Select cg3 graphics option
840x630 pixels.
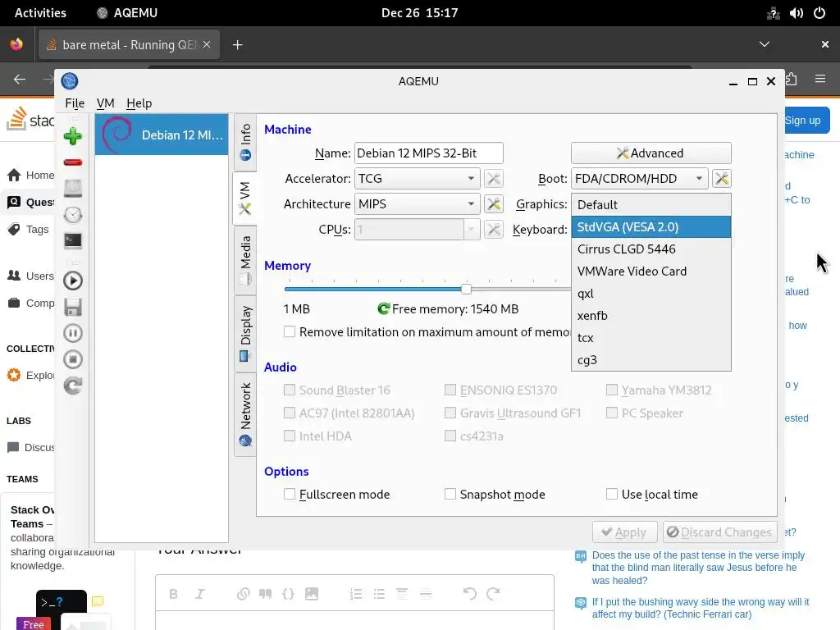(x=651, y=360)
